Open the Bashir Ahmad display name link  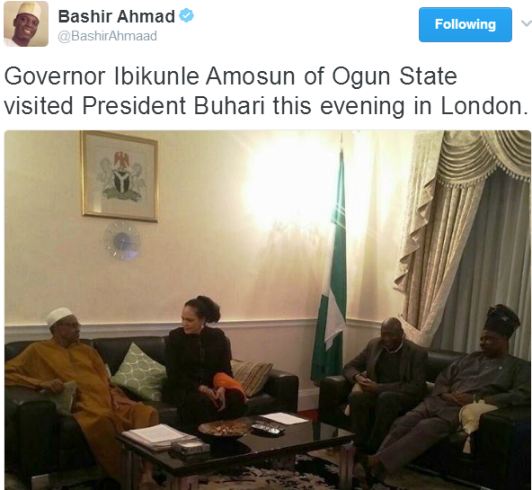116,16
